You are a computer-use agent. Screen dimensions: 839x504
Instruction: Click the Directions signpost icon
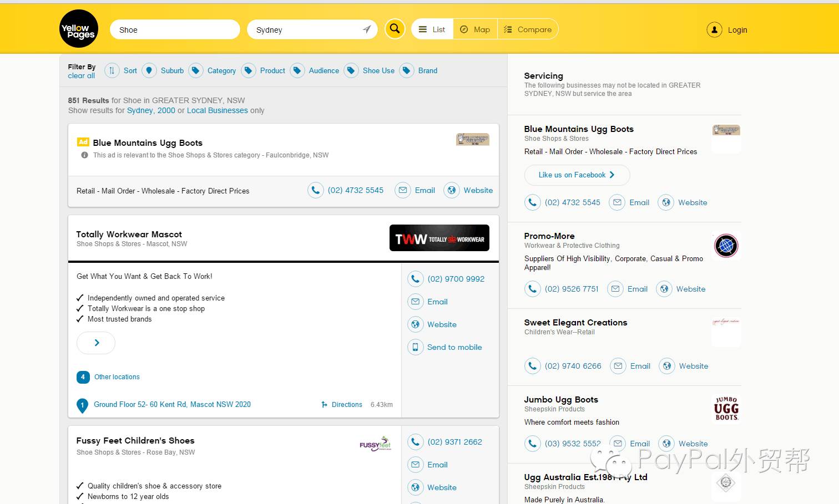click(325, 405)
